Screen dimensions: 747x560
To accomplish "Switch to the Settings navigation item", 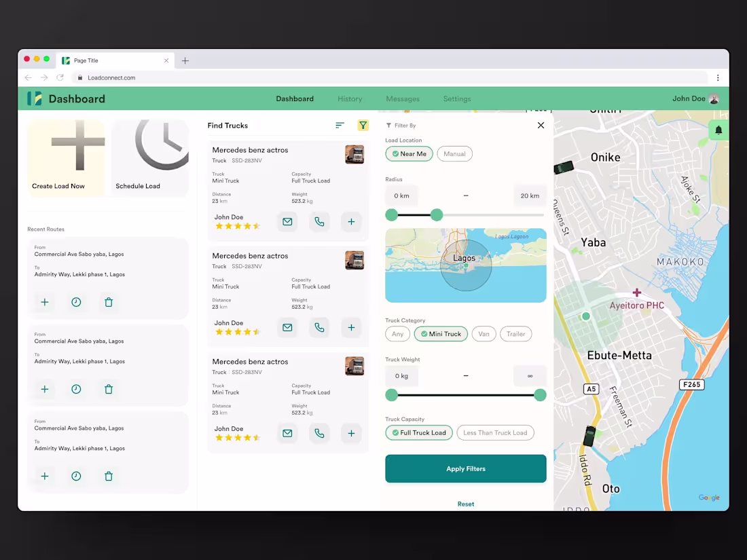I will pos(456,98).
